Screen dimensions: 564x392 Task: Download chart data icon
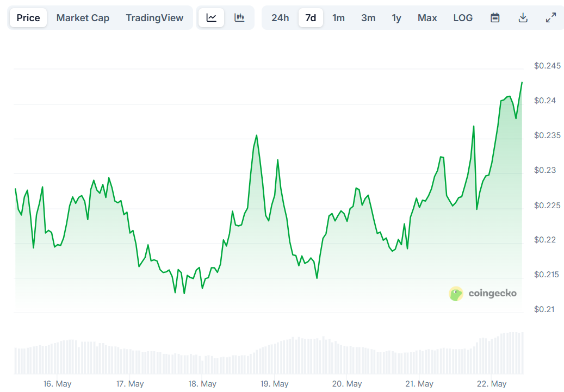[x=523, y=18]
